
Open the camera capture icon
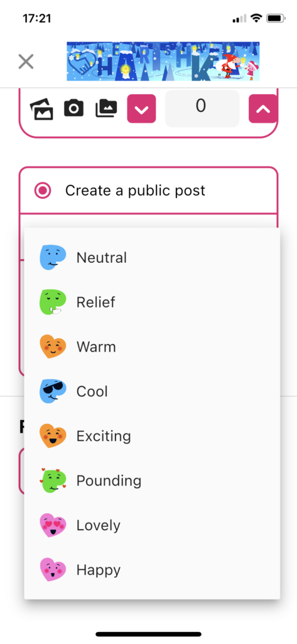(x=74, y=108)
